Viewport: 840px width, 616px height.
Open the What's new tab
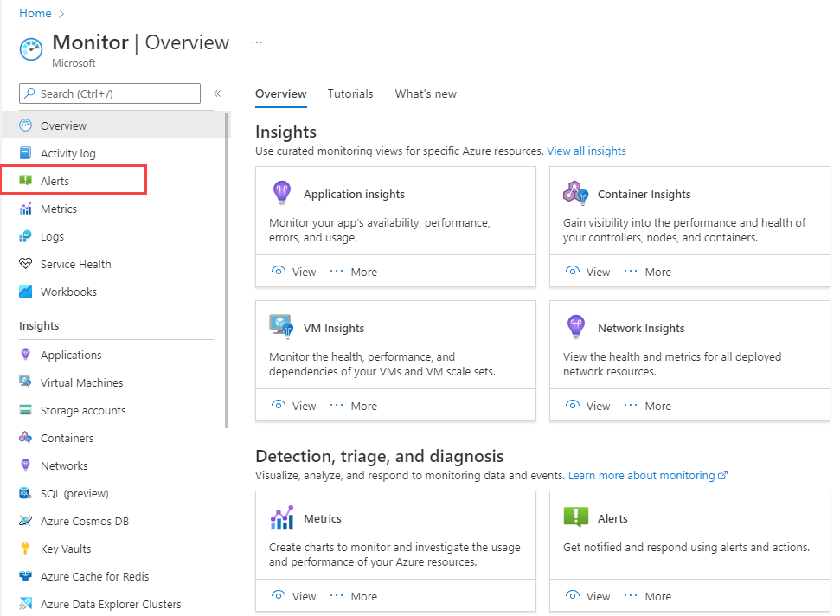pos(425,93)
